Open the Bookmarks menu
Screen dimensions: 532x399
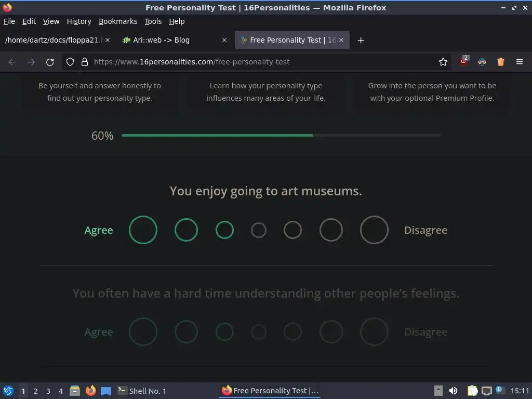tap(118, 21)
